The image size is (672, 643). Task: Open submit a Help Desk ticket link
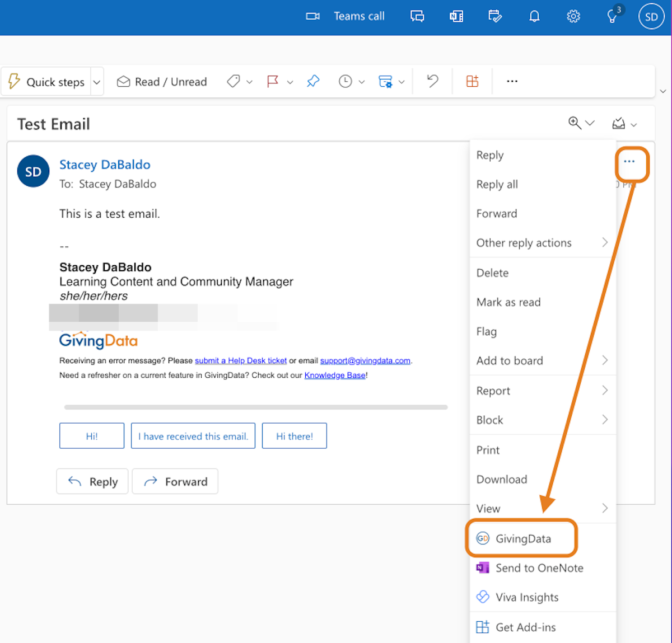(241, 361)
